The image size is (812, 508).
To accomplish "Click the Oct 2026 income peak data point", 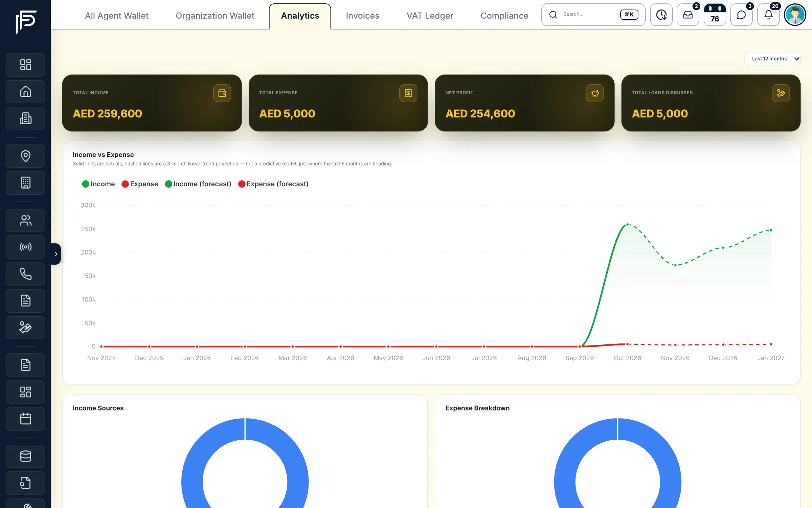I will point(627,224).
